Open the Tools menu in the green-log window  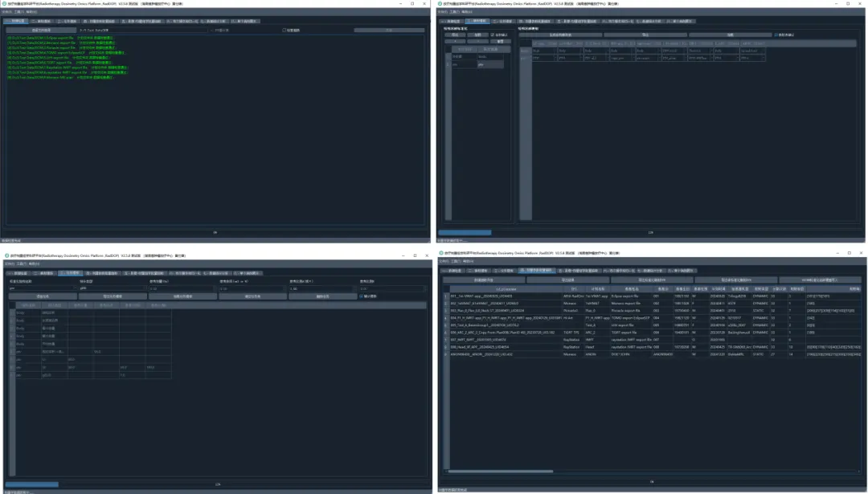[x=18, y=11]
